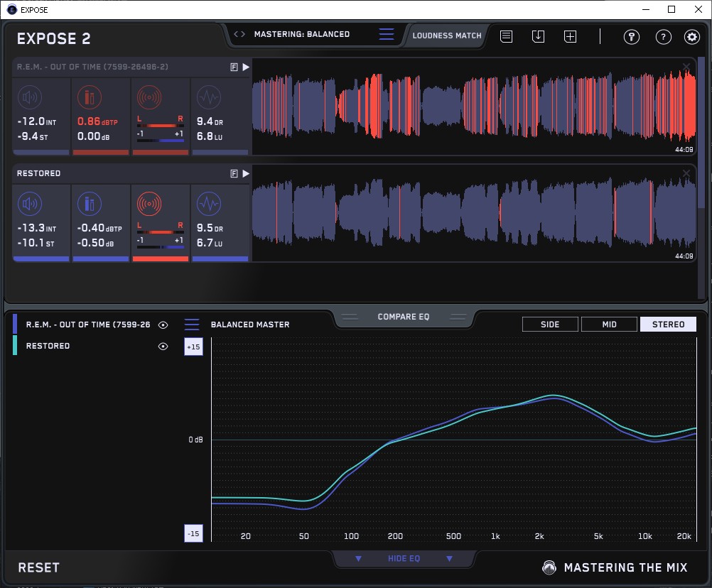
Task: Play the RESTORED track
Action: pos(246,173)
